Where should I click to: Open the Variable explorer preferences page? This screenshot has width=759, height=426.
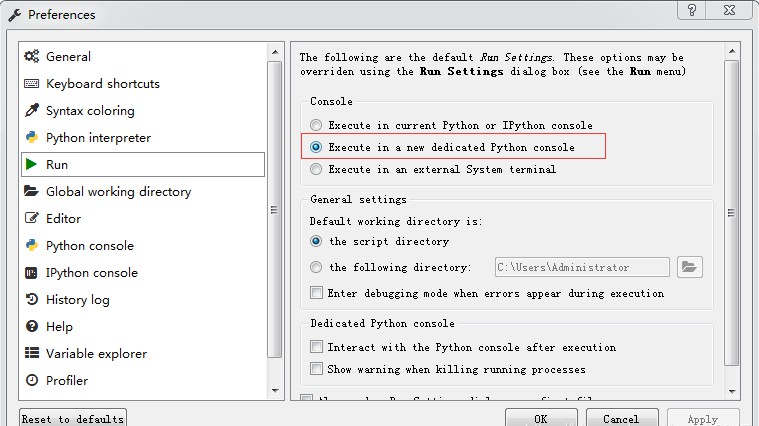point(96,354)
